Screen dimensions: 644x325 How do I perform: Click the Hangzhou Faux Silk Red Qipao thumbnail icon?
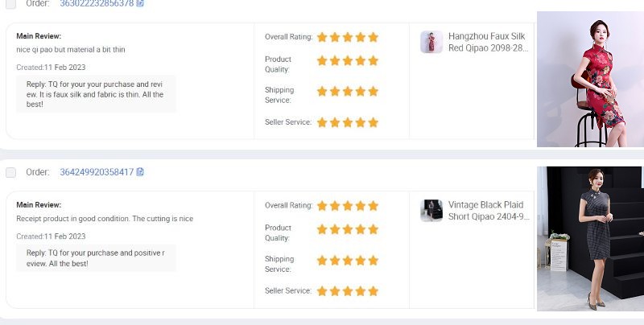pyautogui.click(x=431, y=42)
